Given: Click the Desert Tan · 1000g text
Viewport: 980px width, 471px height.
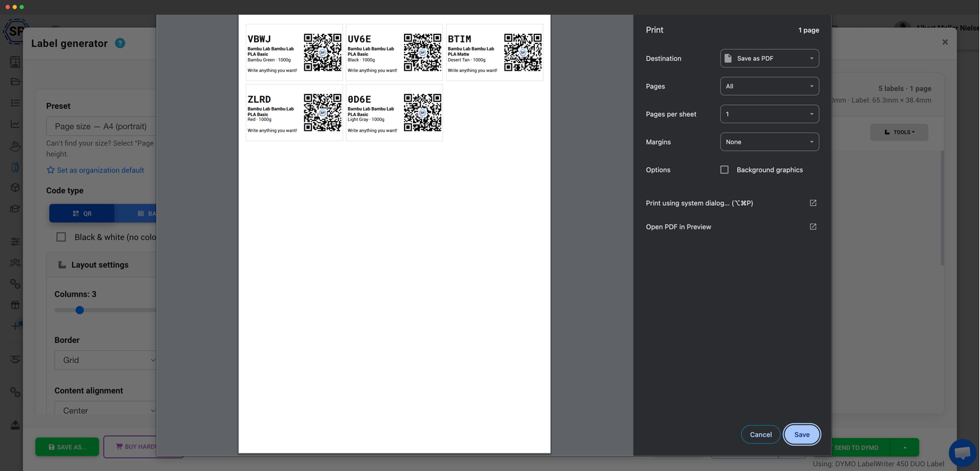Looking at the screenshot, I should click(x=466, y=60).
